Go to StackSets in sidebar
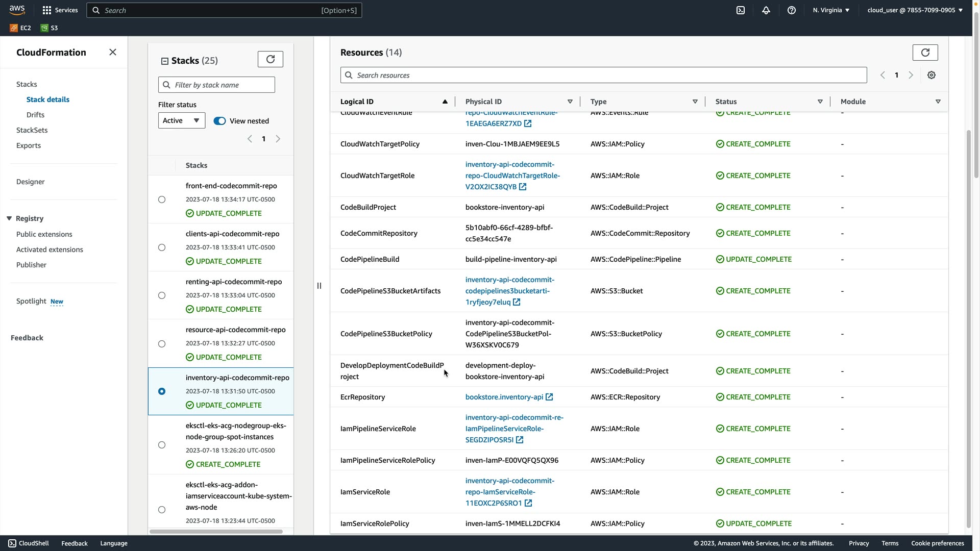The image size is (980, 551). click(32, 130)
